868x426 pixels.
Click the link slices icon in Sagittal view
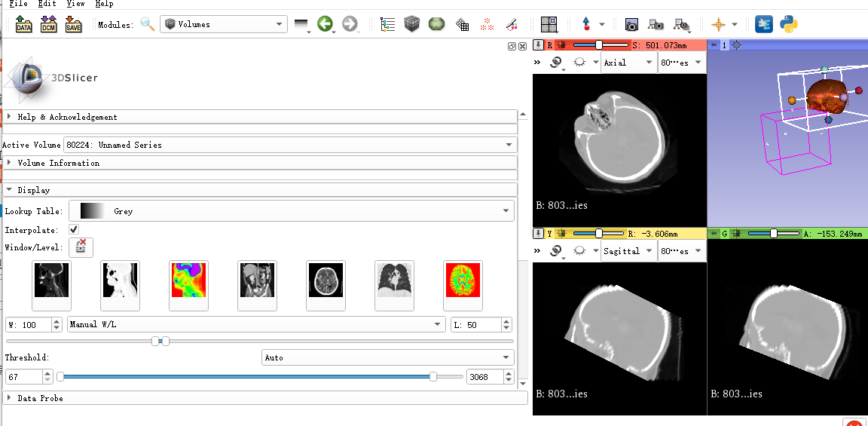point(556,251)
